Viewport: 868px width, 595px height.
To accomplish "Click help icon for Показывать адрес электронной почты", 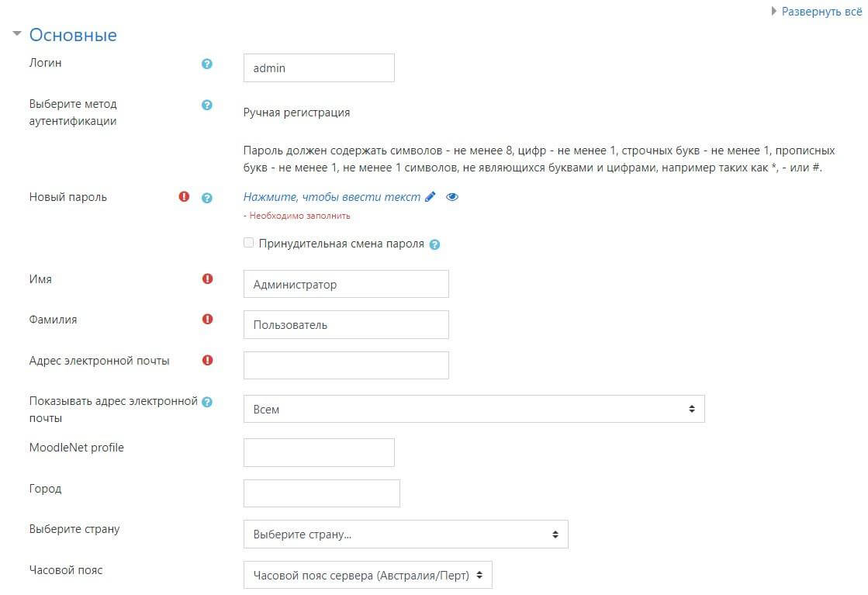I will pyautogui.click(x=207, y=402).
